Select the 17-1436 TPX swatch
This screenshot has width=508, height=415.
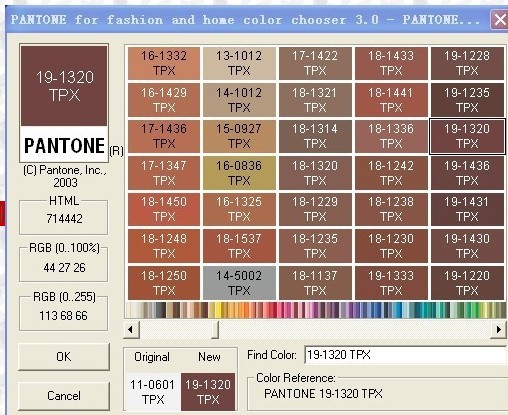[164, 136]
